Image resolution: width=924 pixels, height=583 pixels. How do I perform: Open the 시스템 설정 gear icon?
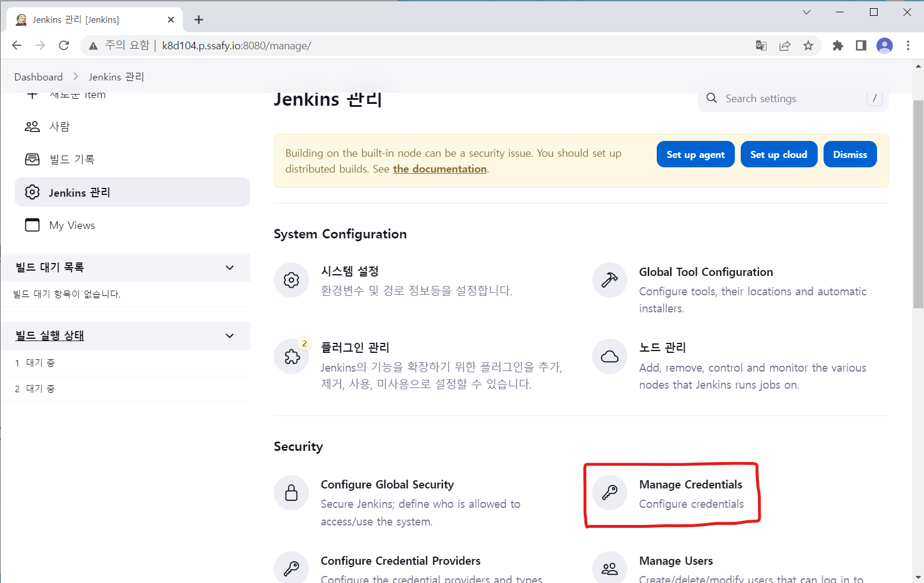[291, 280]
